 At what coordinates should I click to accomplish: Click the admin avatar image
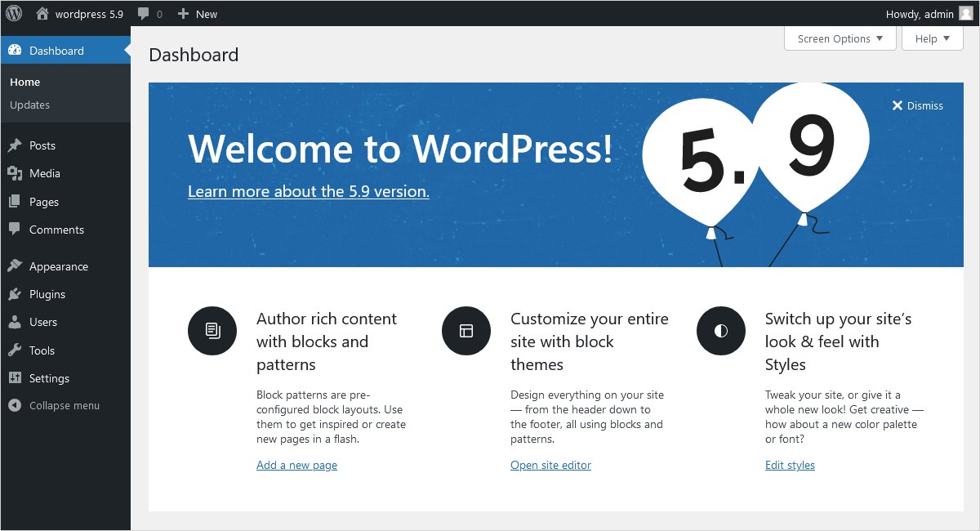point(965,14)
